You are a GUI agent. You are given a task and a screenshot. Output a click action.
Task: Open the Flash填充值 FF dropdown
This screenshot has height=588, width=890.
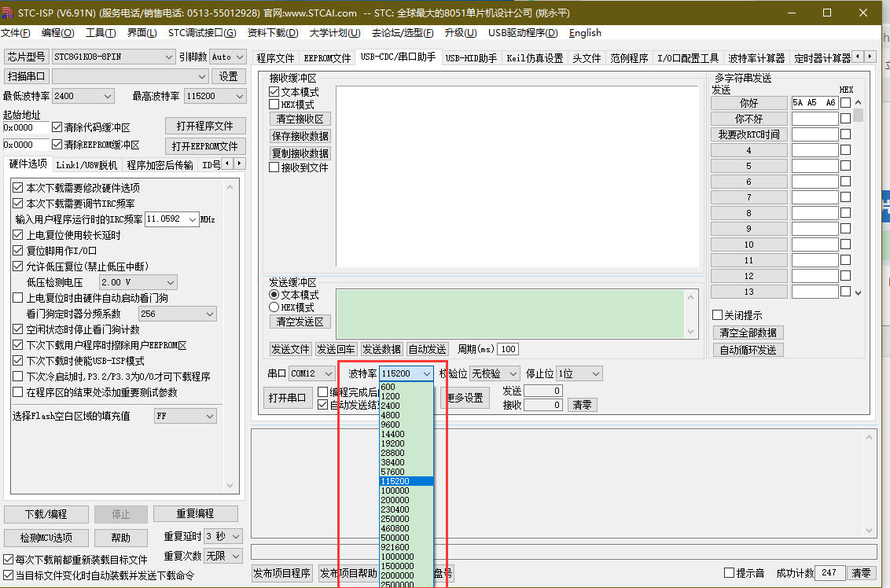(186, 416)
